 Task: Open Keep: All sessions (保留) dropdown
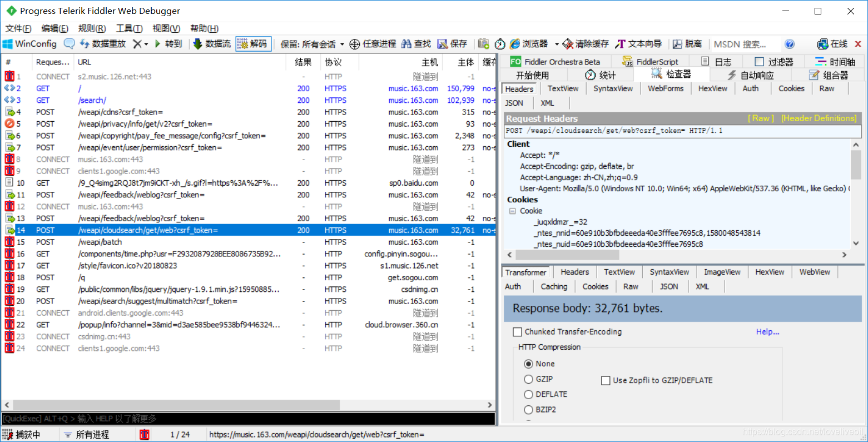pyautogui.click(x=313, y=44)
